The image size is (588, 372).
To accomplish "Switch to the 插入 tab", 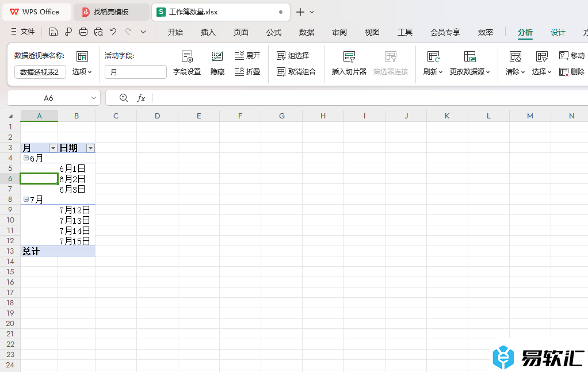I will pyautogui.click(x=208, y=32).
